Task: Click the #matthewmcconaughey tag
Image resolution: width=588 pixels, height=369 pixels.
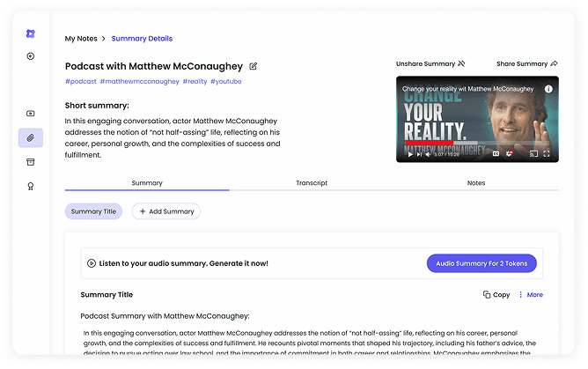Action: pos(139,81)
